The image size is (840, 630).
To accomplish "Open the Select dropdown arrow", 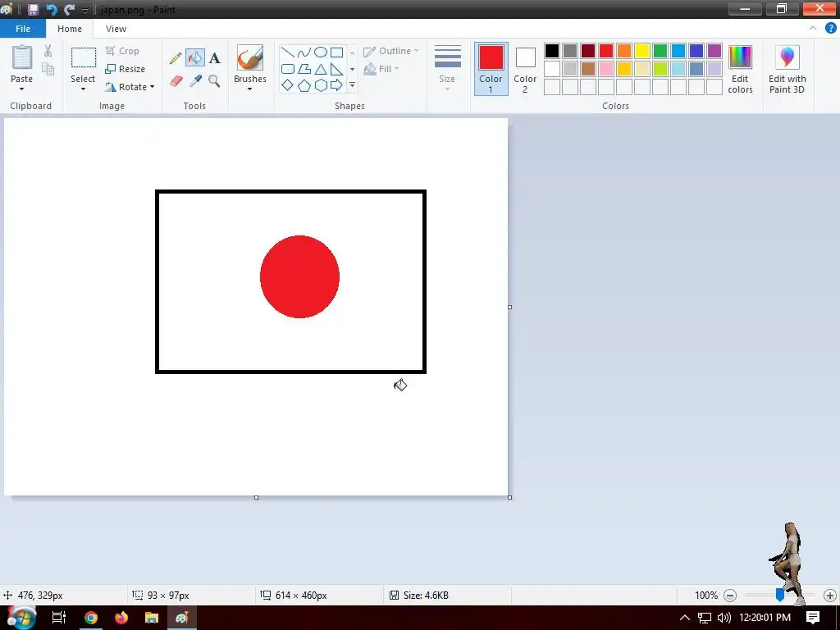I will click(83, 89).
